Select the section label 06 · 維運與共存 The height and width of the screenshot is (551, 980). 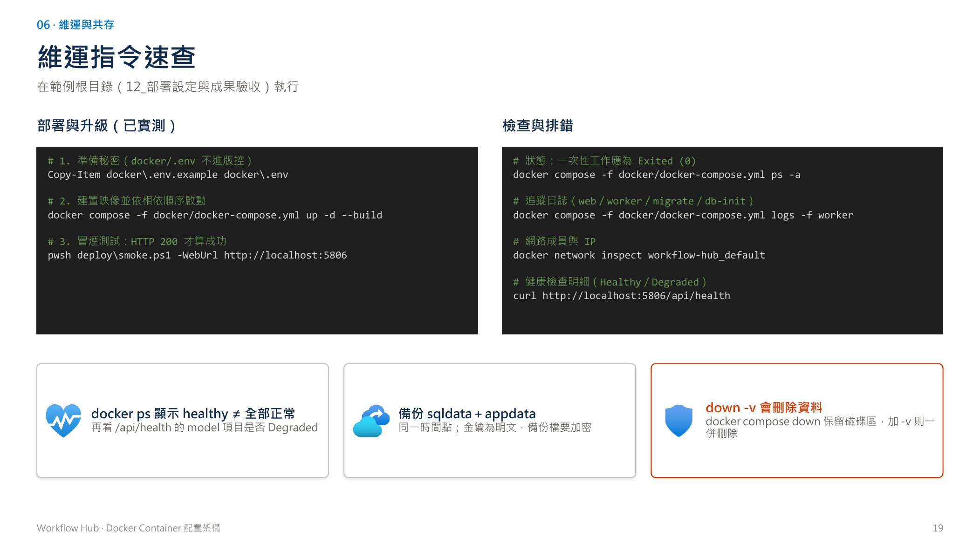pyautogui.click(x=75, y=25)
